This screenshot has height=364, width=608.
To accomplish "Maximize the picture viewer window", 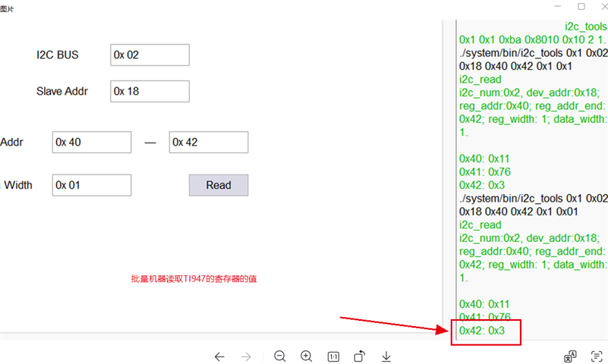I will [581, 6].
